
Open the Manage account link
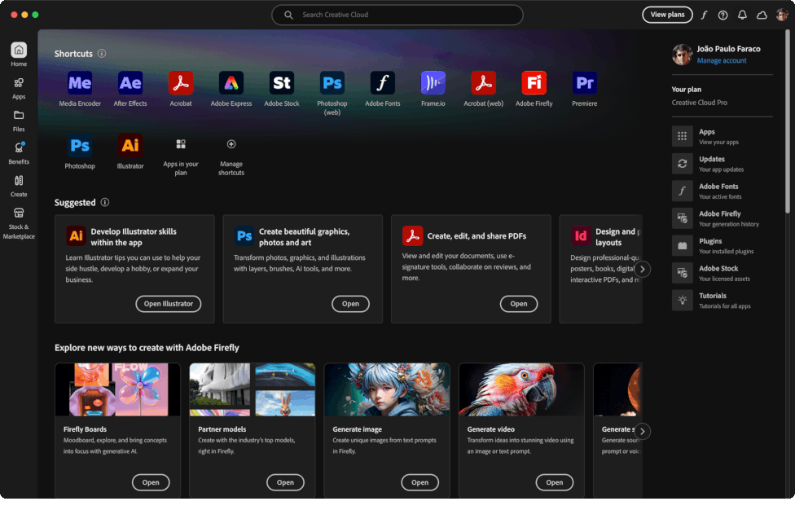(x=722, y=60)
